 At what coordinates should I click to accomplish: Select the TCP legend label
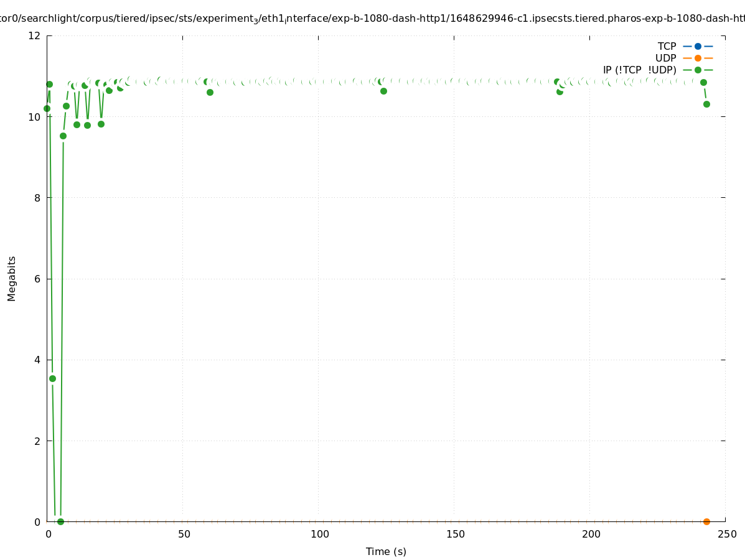pos(667,46)
